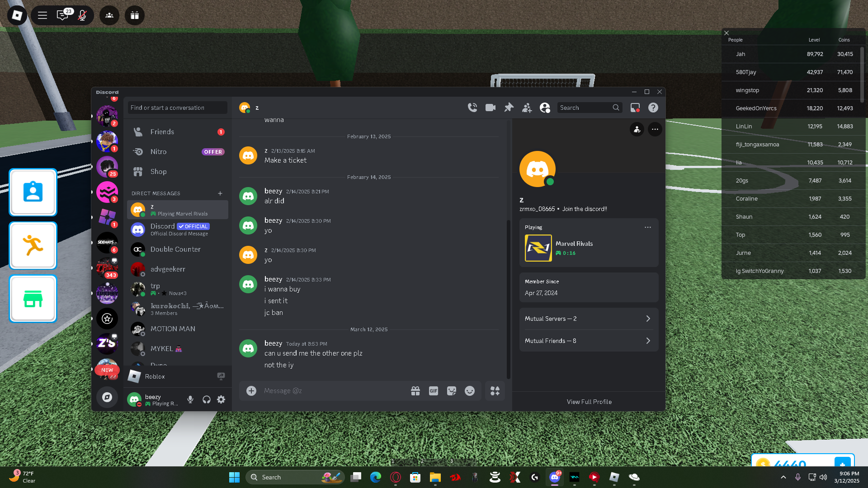This screenshot has width=868, height=488.
Task: Open the Nitro page
Action: click(178, 152)
